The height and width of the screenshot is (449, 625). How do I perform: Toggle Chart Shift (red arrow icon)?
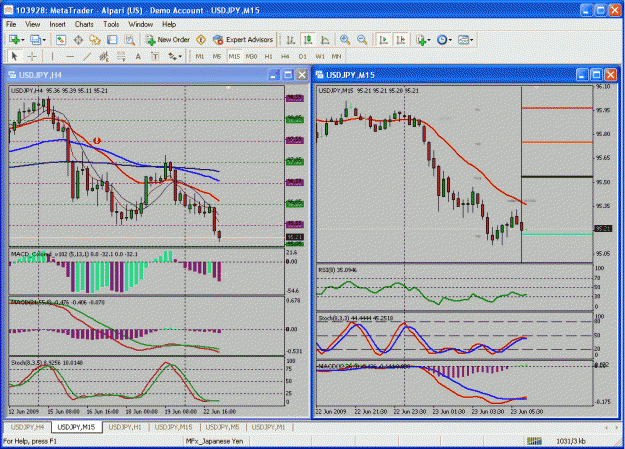pos(400,39)
